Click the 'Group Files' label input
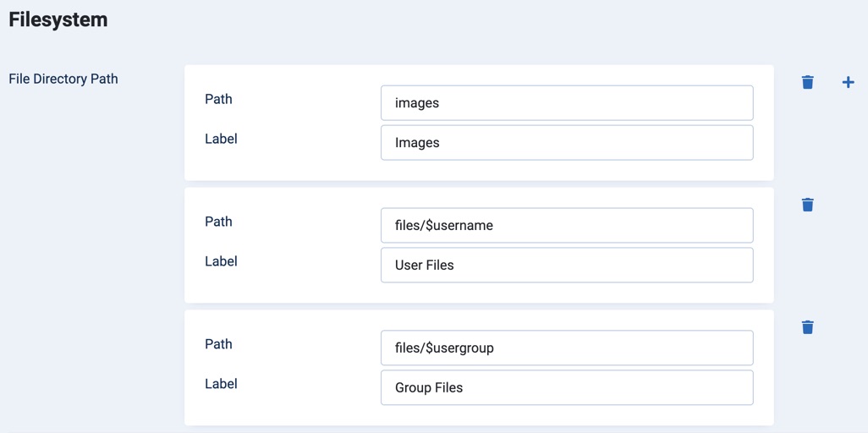This screenshot has height=433, width=868. coord(566,388)
